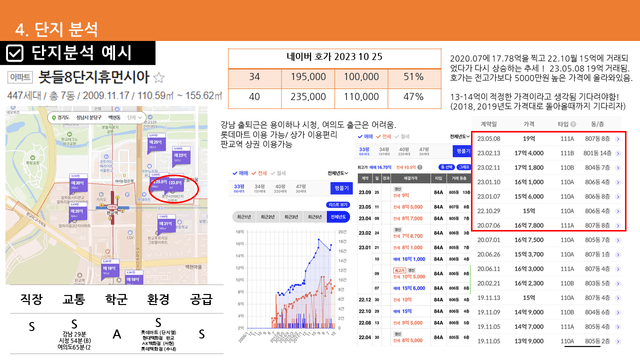Open the 19.11.13 15억 row arrow
The height and width of the screenshot is (360, 640).
point(618,298)
